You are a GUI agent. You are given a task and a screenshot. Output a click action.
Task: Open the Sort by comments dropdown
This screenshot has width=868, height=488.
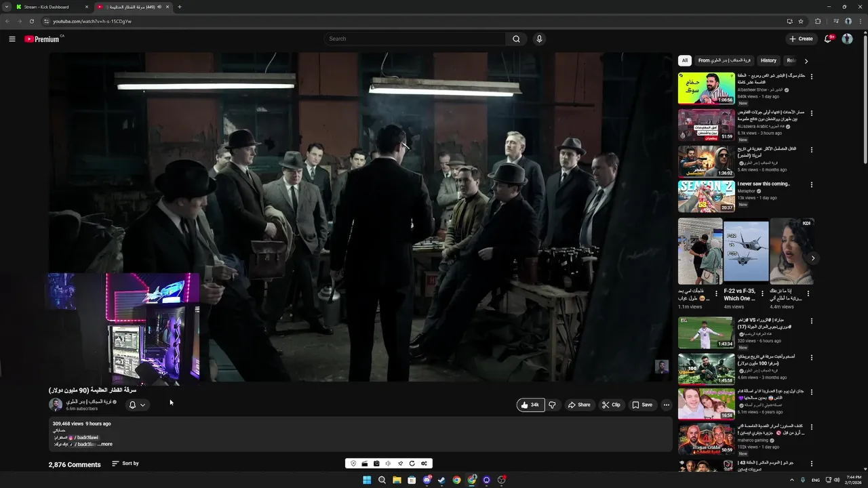[125, 464]
